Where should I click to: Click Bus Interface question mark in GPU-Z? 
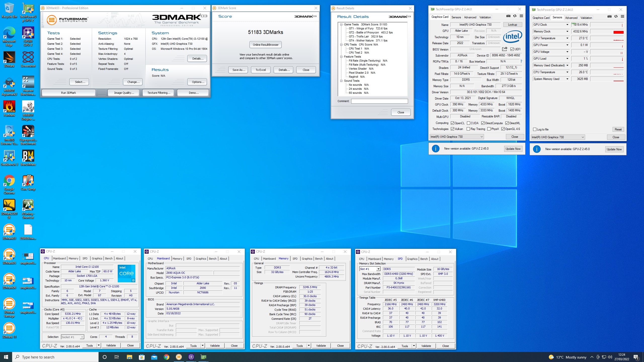click(521, 61)
